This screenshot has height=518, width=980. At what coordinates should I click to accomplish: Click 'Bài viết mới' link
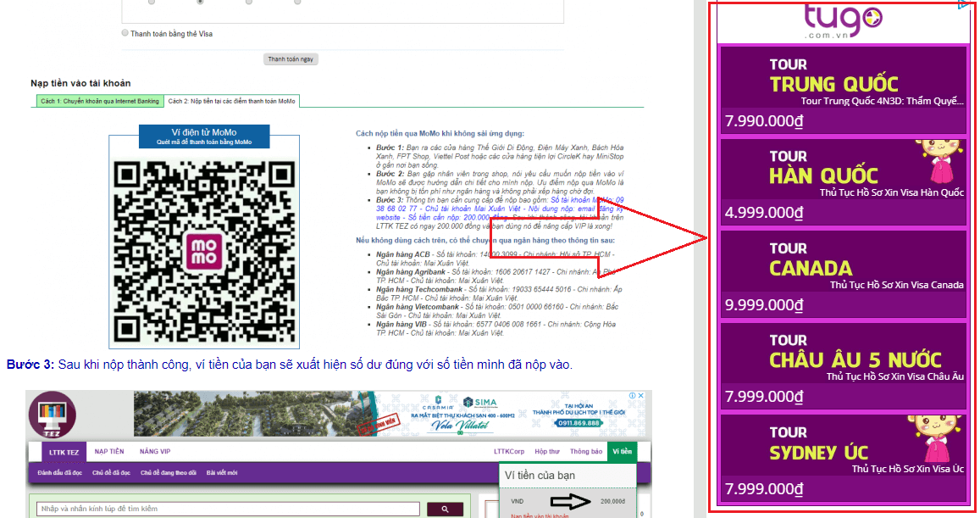[222, 473]
